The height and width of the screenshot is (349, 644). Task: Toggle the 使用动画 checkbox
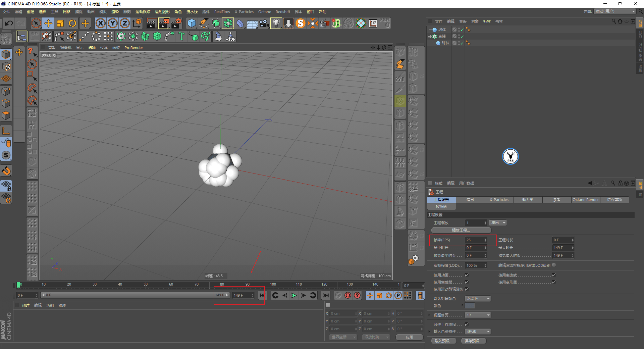click(467, 275)
